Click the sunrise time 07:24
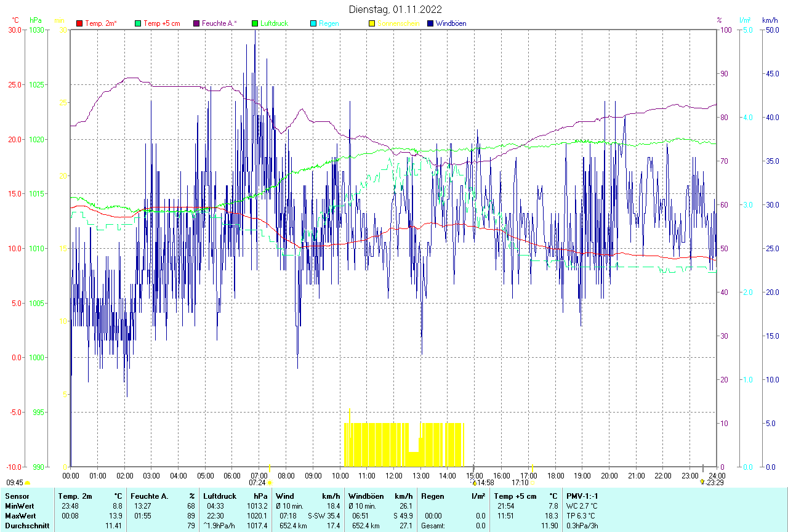The height and width of the screenshot is (532, 788). click(x=257, y=483)
